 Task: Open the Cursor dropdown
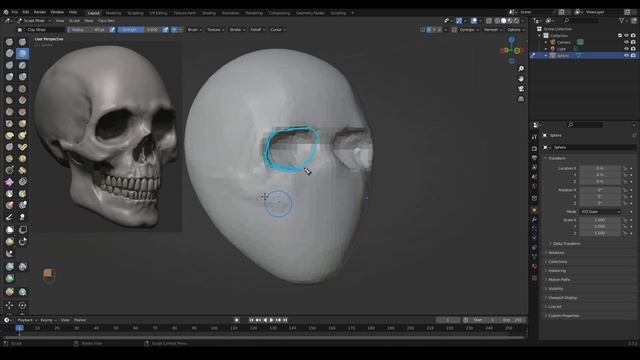tap(278, 30)
